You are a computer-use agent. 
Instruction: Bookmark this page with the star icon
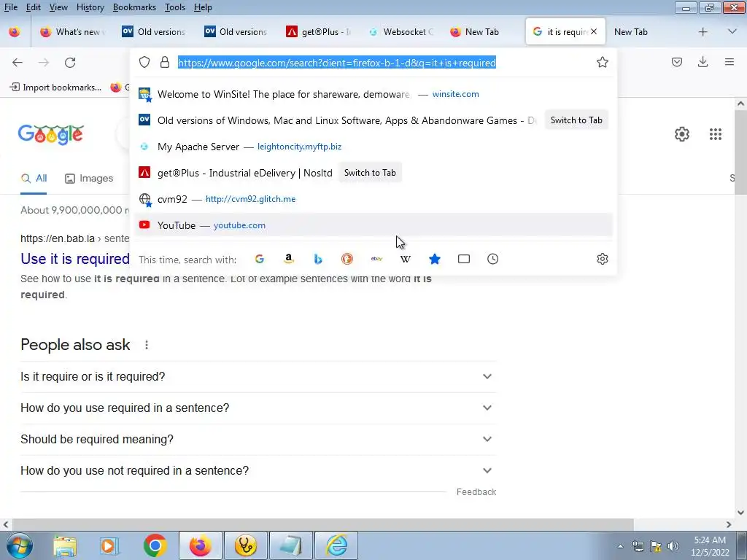602,63
